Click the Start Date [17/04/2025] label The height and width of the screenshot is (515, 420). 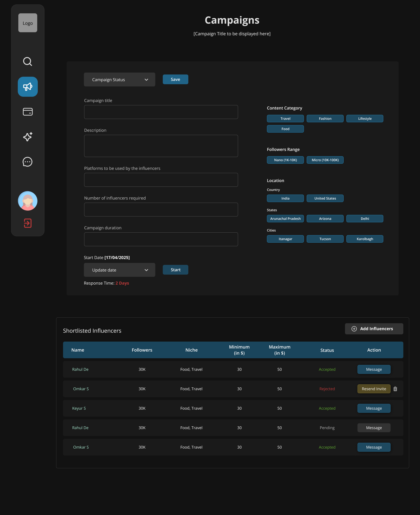tap(107, 258)
